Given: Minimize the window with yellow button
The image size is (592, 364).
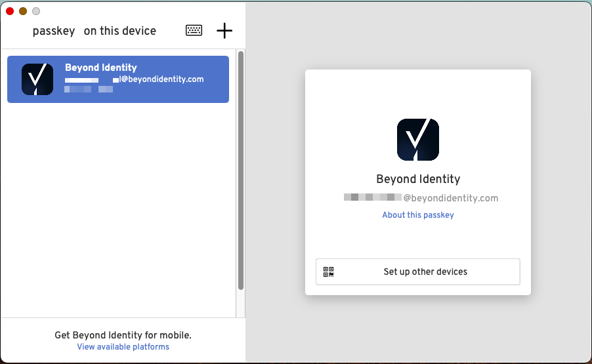Looking at the screenshot, I should coord(23,11).
